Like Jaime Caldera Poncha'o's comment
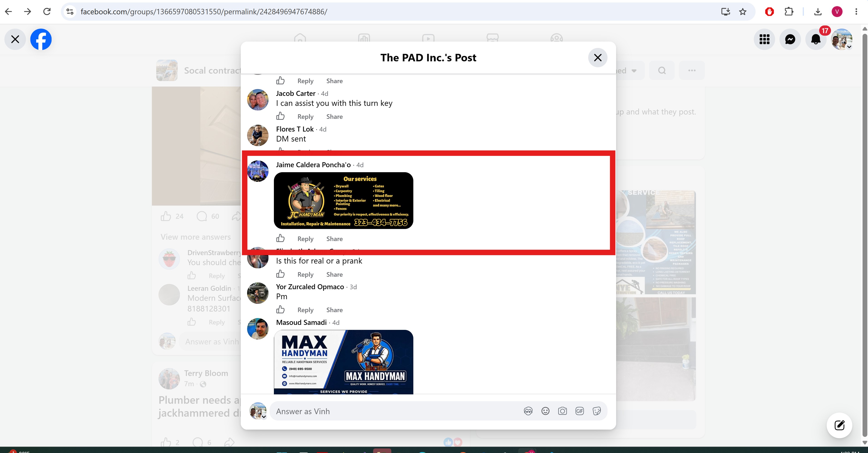Viewport: 868px width, 453px height. tap(280, 238)
